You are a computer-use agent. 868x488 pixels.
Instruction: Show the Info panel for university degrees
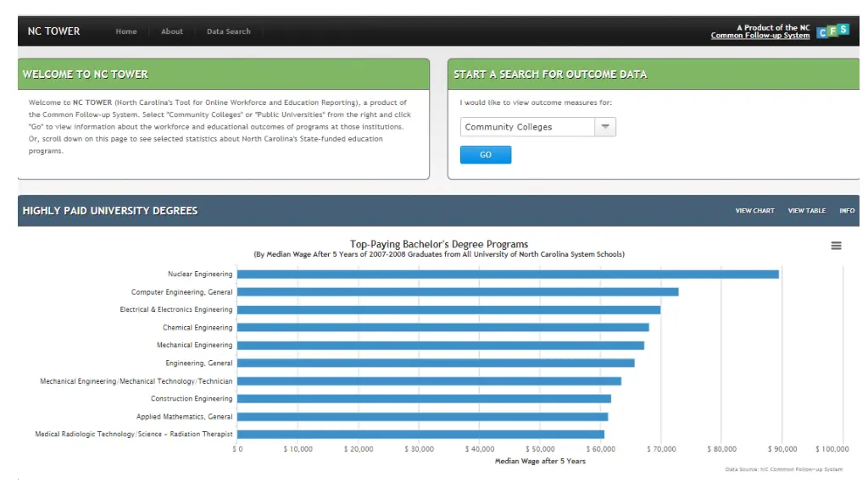coord(847,211)
